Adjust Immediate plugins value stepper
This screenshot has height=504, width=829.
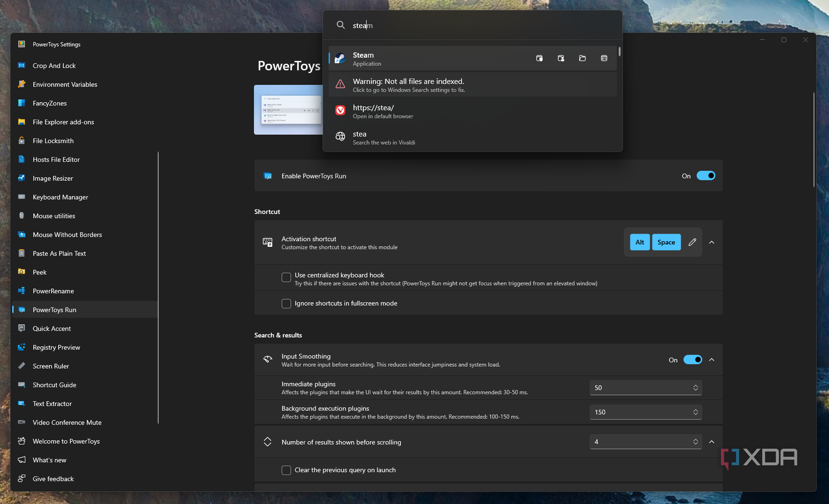pyautogui.click(x=695, y=387)
